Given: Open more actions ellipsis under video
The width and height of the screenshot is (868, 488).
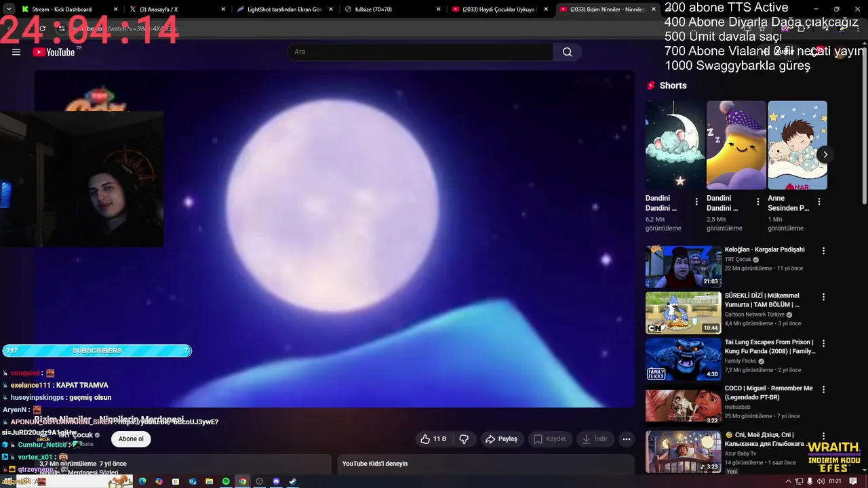Looking at the screenshot, I should [627, 439].
